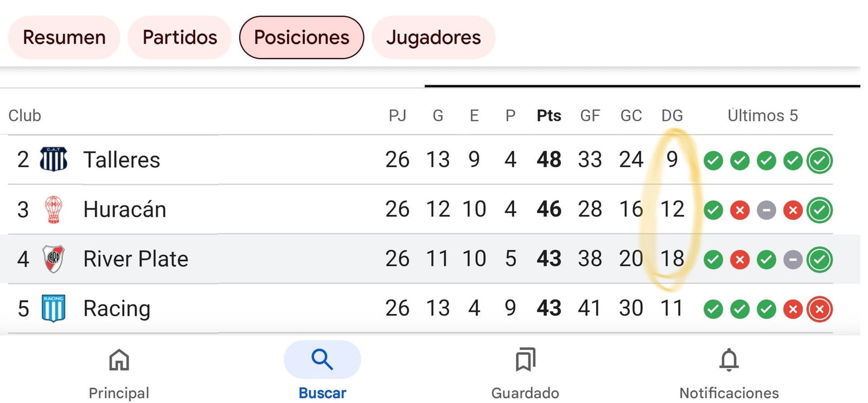The height and width of the screenshot is (403, 868).
Task: Switch to the Jugadores tab
Action: pyautogui.click(x=433, y=37)
